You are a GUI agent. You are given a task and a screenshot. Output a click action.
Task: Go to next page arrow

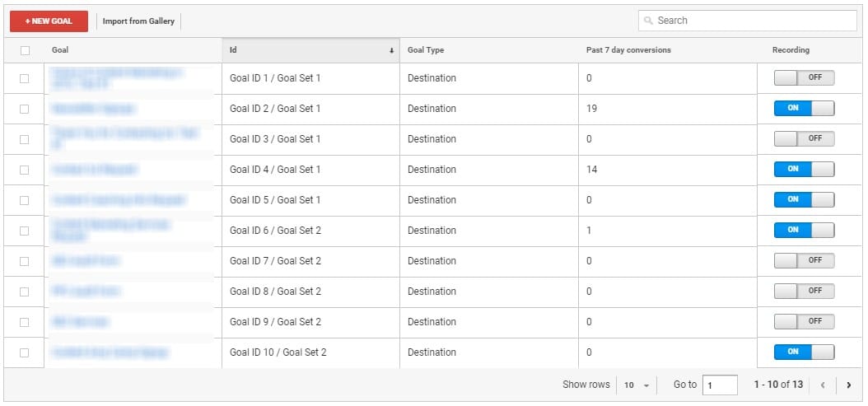tap(848, 385)
